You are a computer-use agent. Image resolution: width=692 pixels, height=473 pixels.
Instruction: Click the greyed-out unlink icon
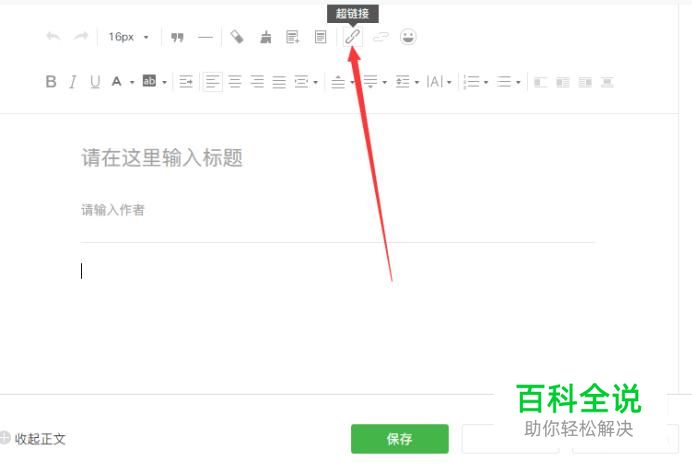coord(380,37)
